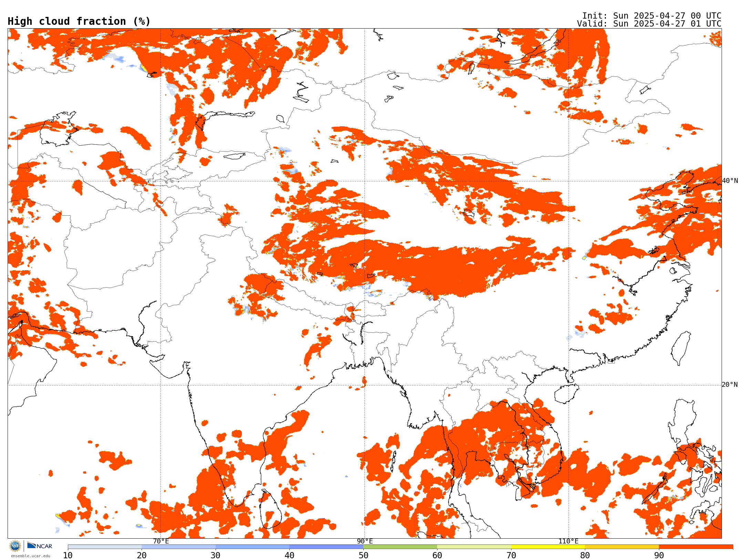Click the colorbar tick label 30
The height and width of the screenshot is (560, 744).
pyautogui.click(x=216, y=556)
